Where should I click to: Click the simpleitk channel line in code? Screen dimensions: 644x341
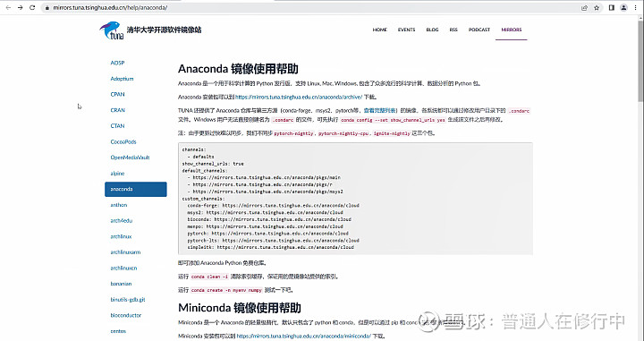pyautogui.click(x=270, y=248)
